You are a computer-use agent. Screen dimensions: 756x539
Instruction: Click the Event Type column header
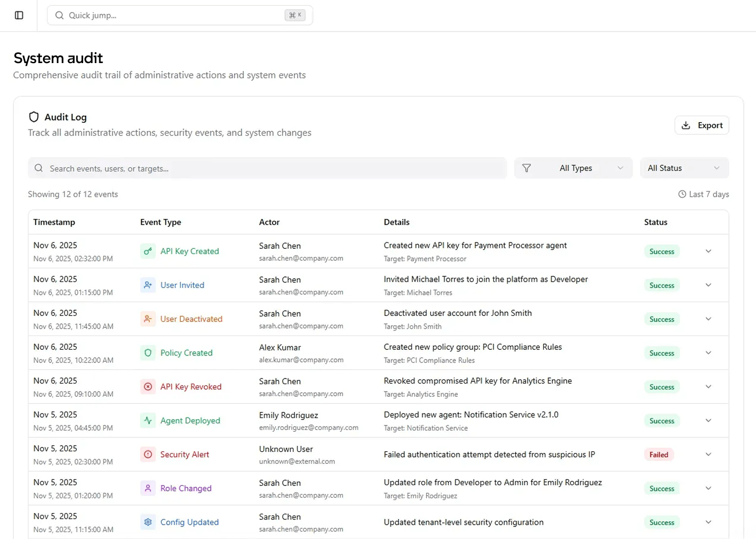[161, 222]
